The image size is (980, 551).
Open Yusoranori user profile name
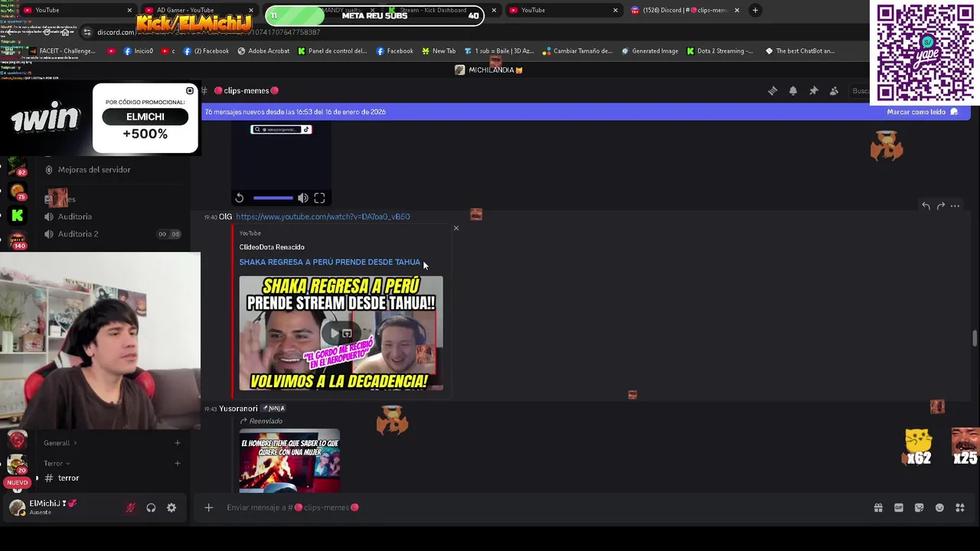coord(238,409)
